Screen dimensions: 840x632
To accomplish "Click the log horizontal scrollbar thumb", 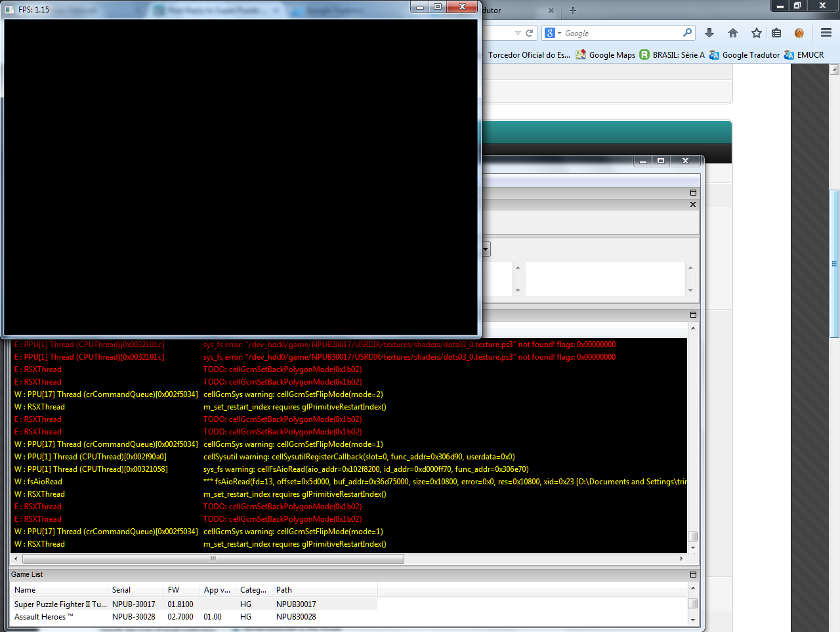I will point(213,559).
